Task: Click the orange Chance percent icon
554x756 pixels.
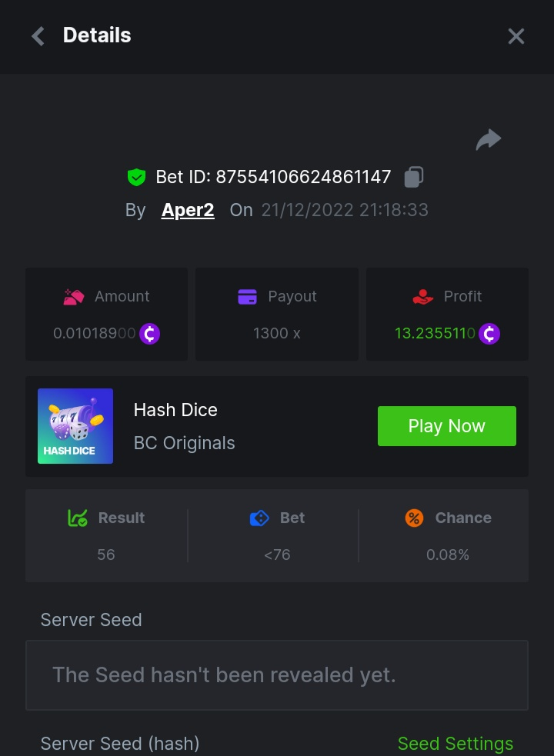Action: (414, 518)
